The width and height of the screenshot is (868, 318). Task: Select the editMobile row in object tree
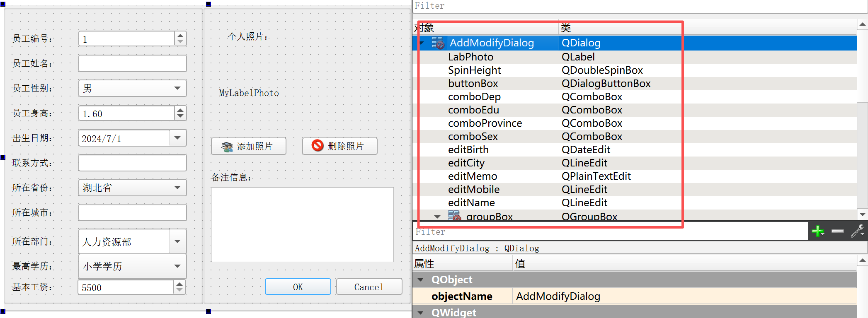[634, 189]
